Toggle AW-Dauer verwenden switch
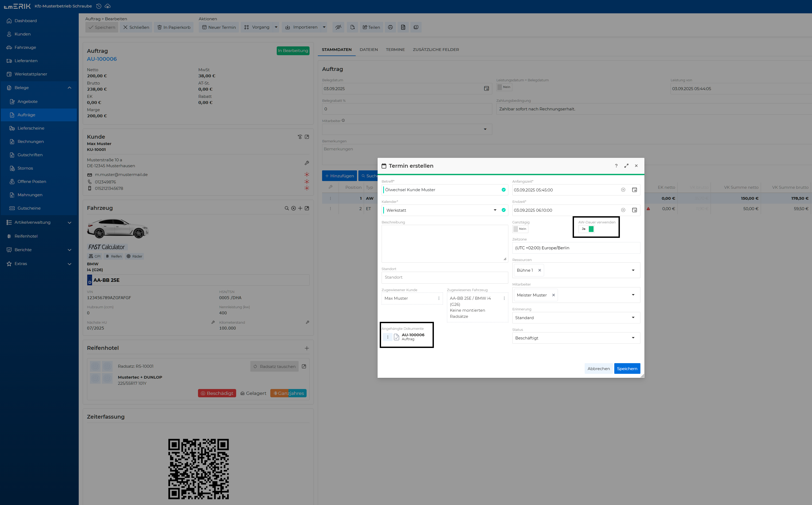 pyautogui.click(x=587, y=229)
